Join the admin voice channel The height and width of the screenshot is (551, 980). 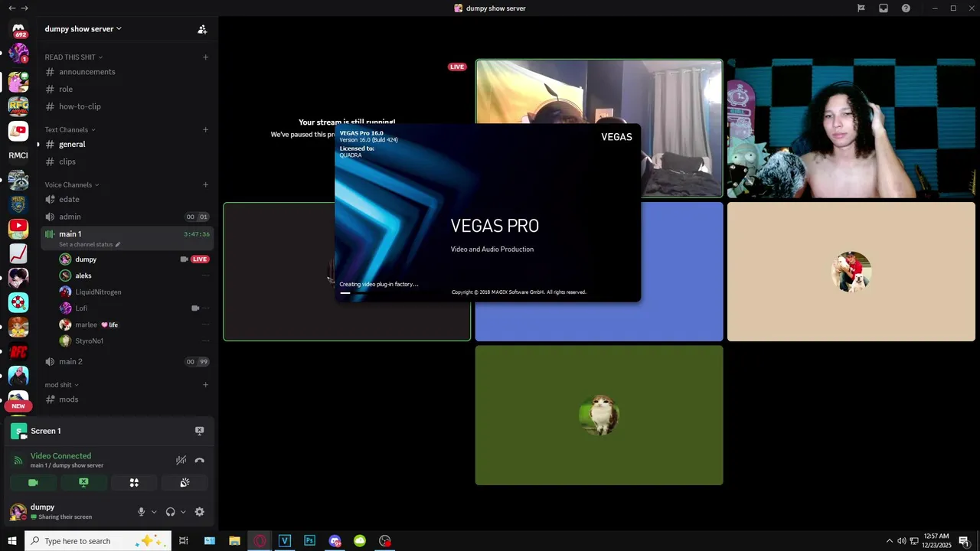126,217
